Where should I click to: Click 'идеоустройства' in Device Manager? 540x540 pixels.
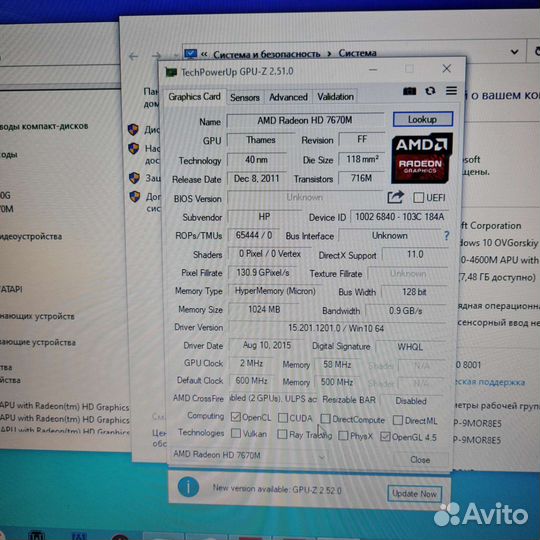pyautogui.click(x=31, y=236)
